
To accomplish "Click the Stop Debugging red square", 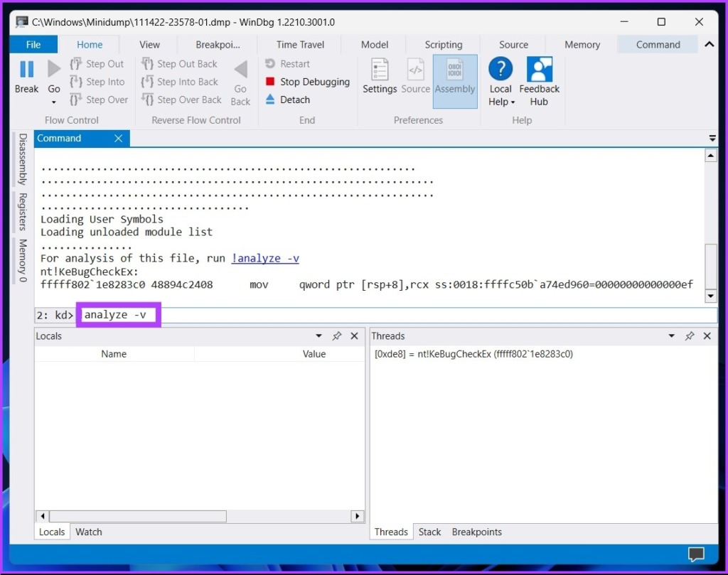I will [270, 82].
